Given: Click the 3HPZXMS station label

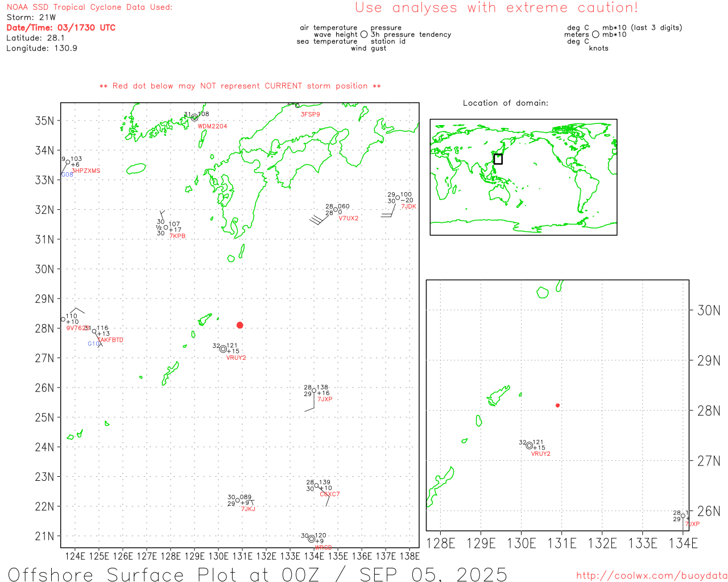Looking at the screenshot, I should tap(86, 171).
